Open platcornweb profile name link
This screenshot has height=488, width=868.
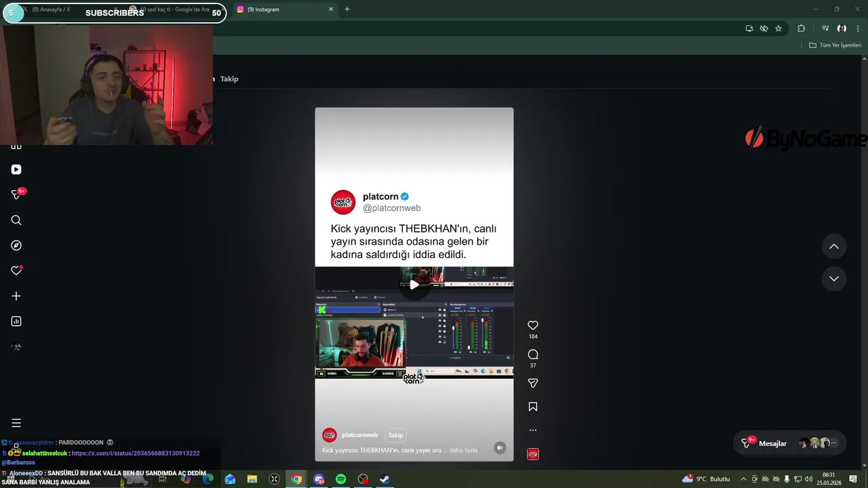(359, 435)
